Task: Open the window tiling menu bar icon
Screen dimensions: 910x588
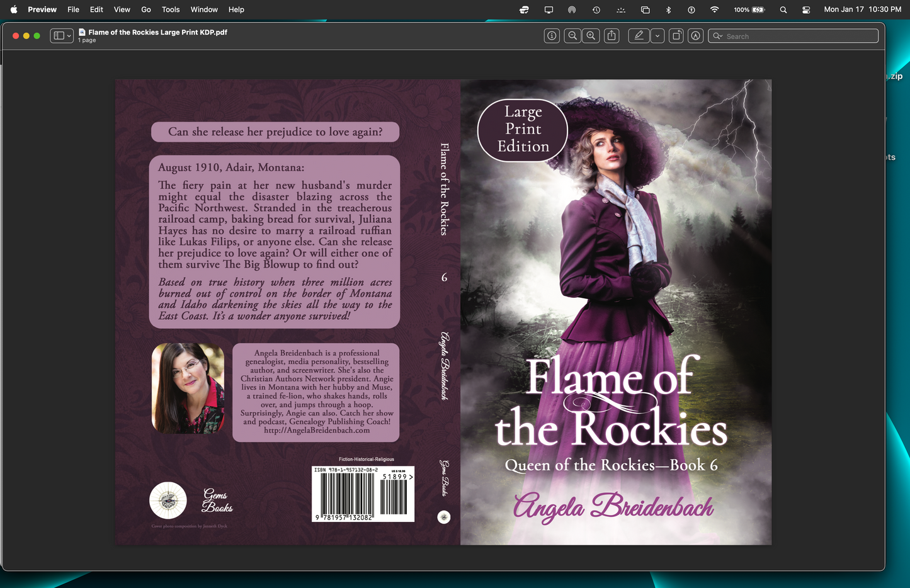Action: point(645,9)
